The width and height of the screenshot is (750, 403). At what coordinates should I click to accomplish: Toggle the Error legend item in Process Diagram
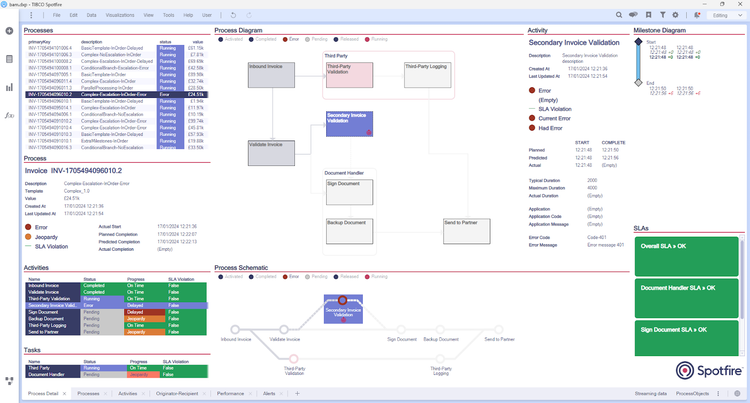point(291,39)
